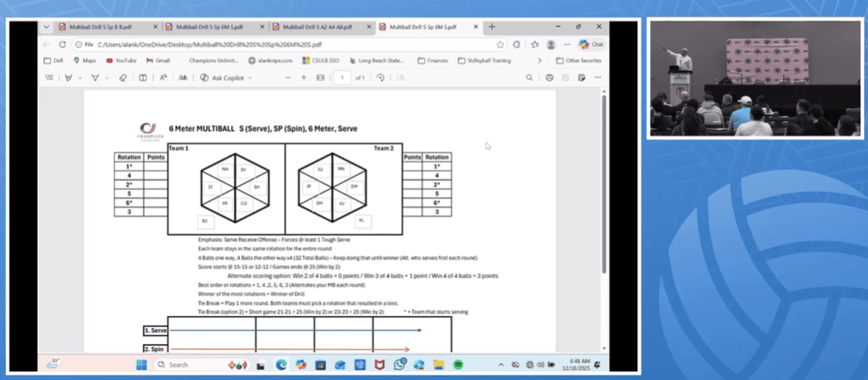
Task: Search inside the PDF document
Action: tap(529, 78)
